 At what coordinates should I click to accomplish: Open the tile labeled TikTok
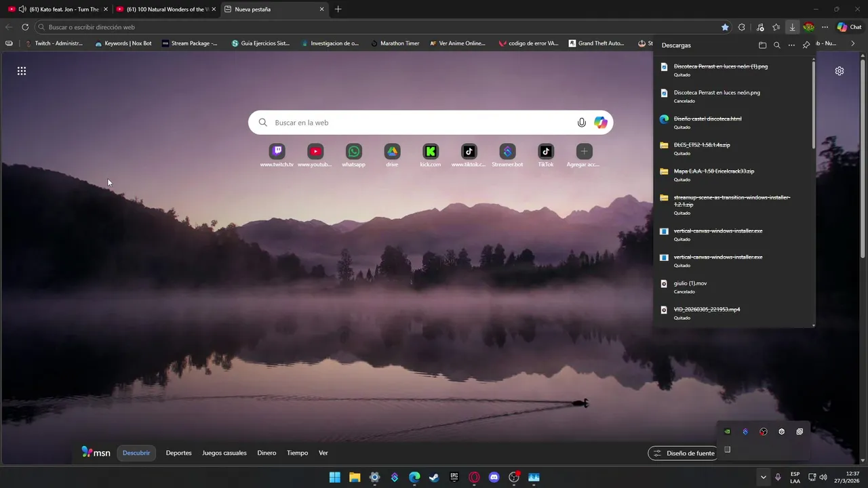(546, 155)
